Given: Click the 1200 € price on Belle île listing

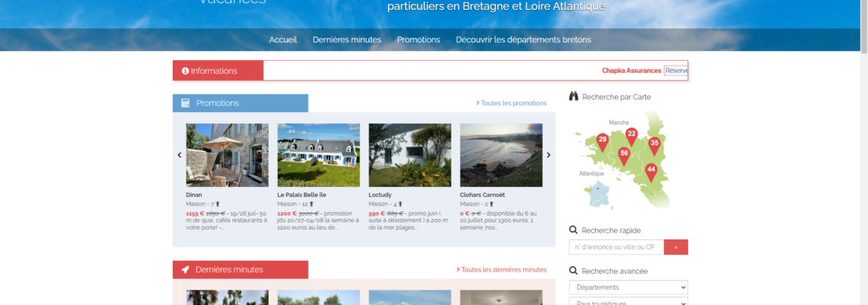Looking at the screenshot, I should pos(286,213).
